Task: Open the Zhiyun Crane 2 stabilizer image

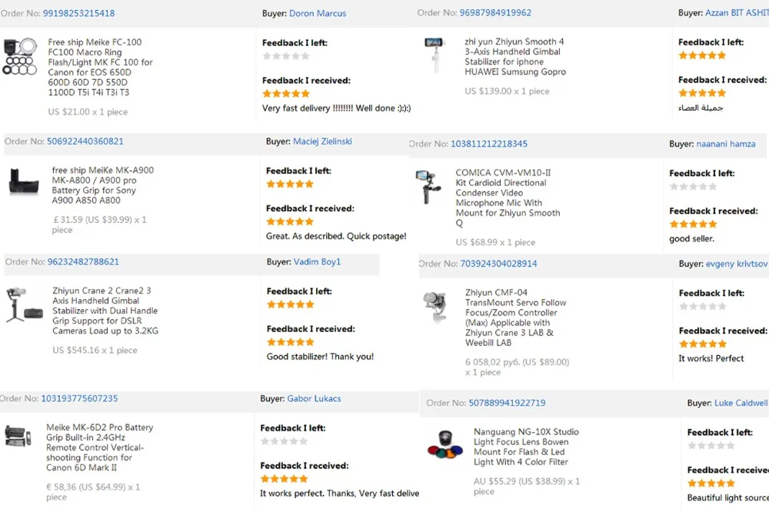Action: pyautogui.click(x=22, y=304)
